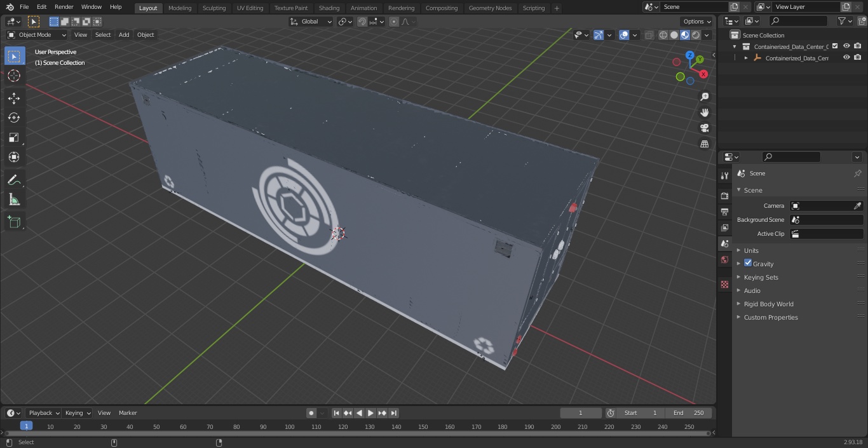This screenshot has height=448, width=868.
Task: Open the Global transform orientation dropdown
Action: [311, 22]
